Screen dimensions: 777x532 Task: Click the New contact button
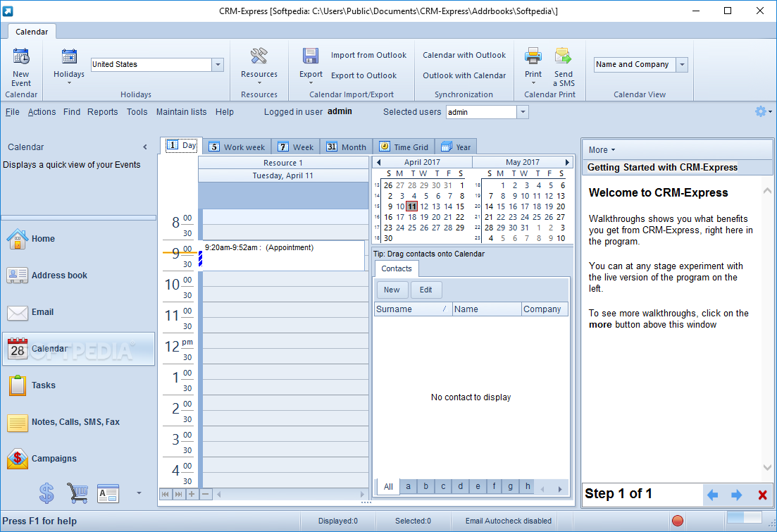coord(392,290)
